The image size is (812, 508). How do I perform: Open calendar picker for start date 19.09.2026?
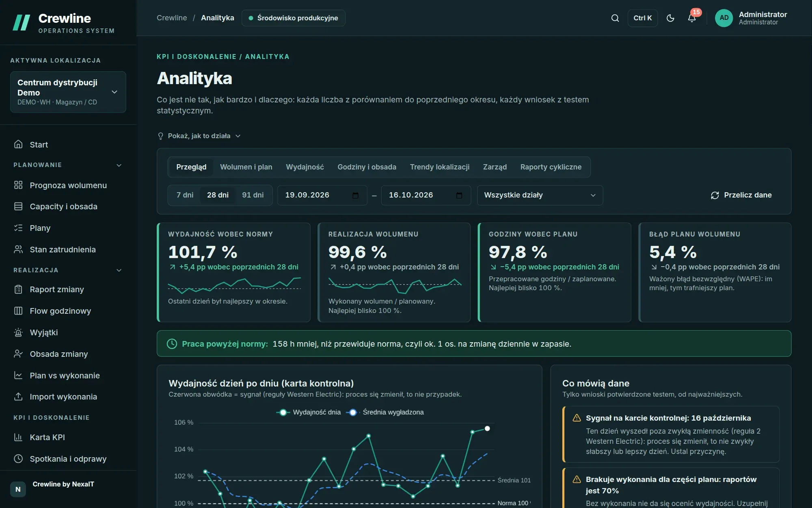[356, 195]
